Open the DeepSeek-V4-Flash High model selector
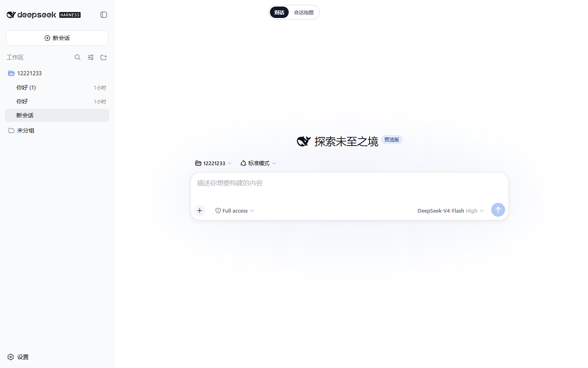588x368 pixels. click(450, 211)
